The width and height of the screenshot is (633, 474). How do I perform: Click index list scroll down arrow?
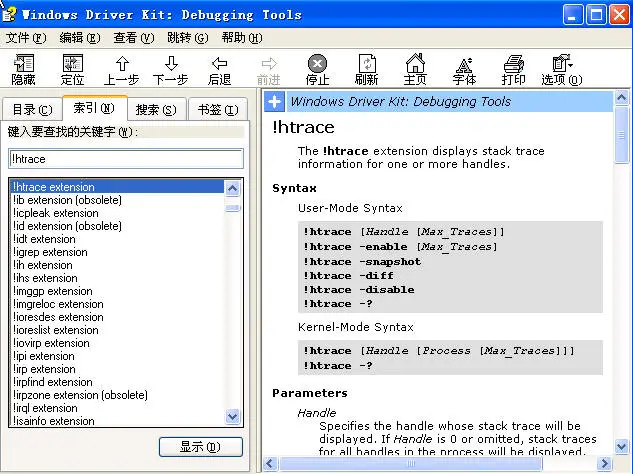(233, 416)
